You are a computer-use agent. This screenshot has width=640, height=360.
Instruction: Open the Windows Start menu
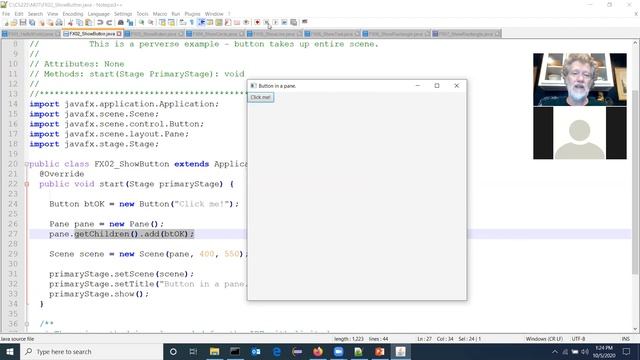(10, 351)
